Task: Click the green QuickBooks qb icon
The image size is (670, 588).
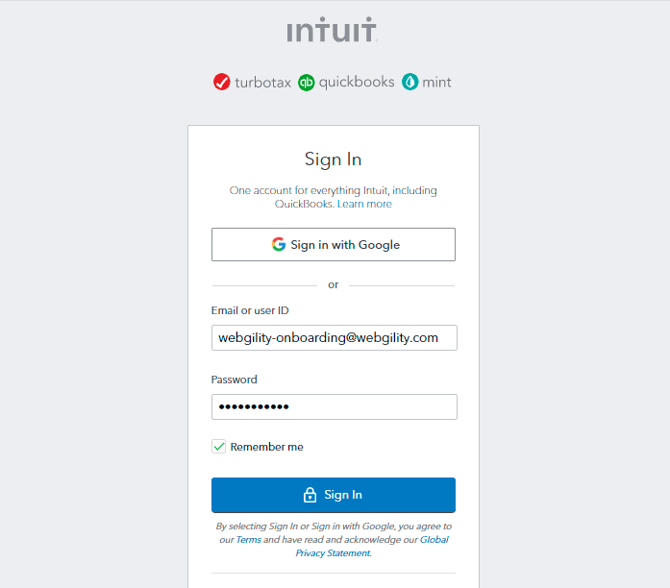Action: pyautogui.click(x=306, y=82)
